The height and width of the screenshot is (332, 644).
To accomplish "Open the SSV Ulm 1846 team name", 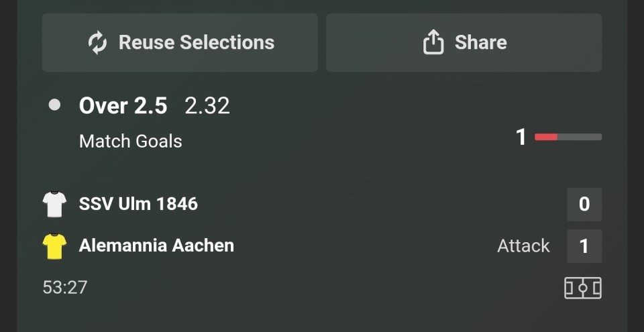I will pos(138,204).
